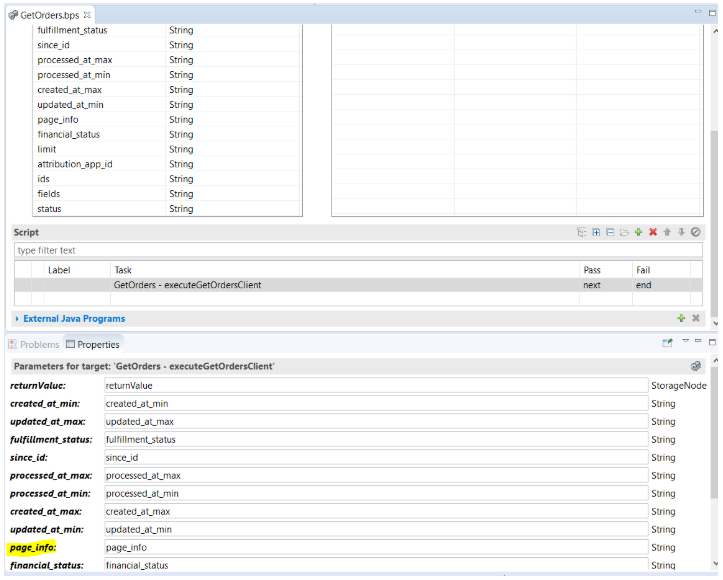Click the Expand All icon in Script toolbar
The width and height of the screenshot is (723, 580).
(x=596, y=232)
